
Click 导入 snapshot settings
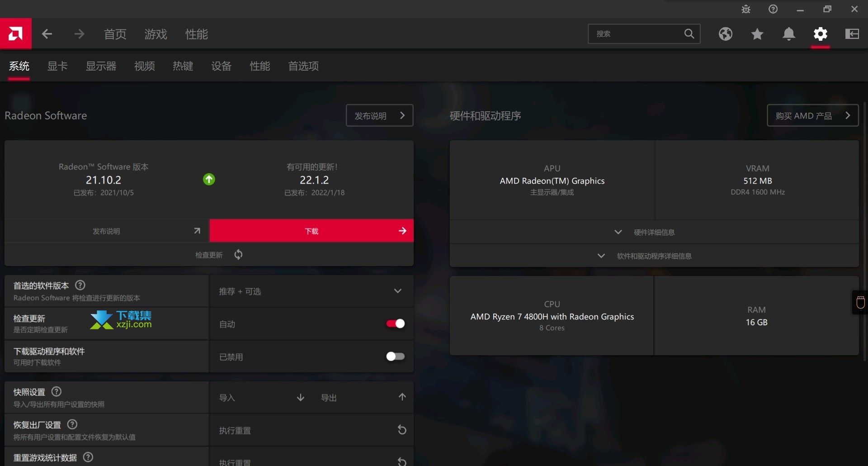[262, 398]
